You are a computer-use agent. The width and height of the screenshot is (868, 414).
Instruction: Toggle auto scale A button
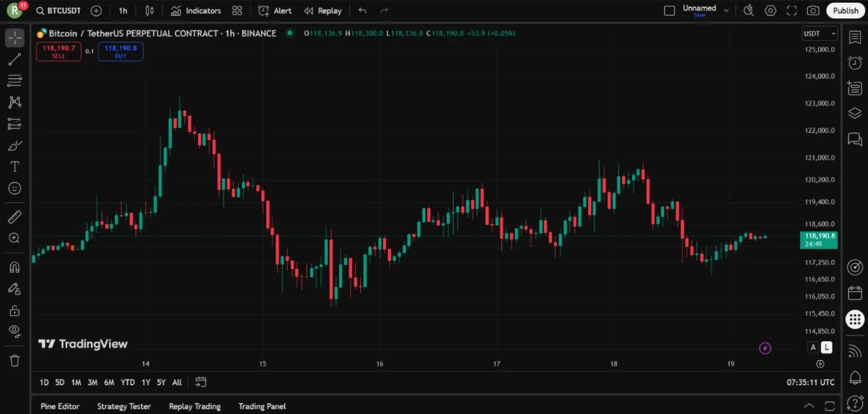click(x=813, y=347)
